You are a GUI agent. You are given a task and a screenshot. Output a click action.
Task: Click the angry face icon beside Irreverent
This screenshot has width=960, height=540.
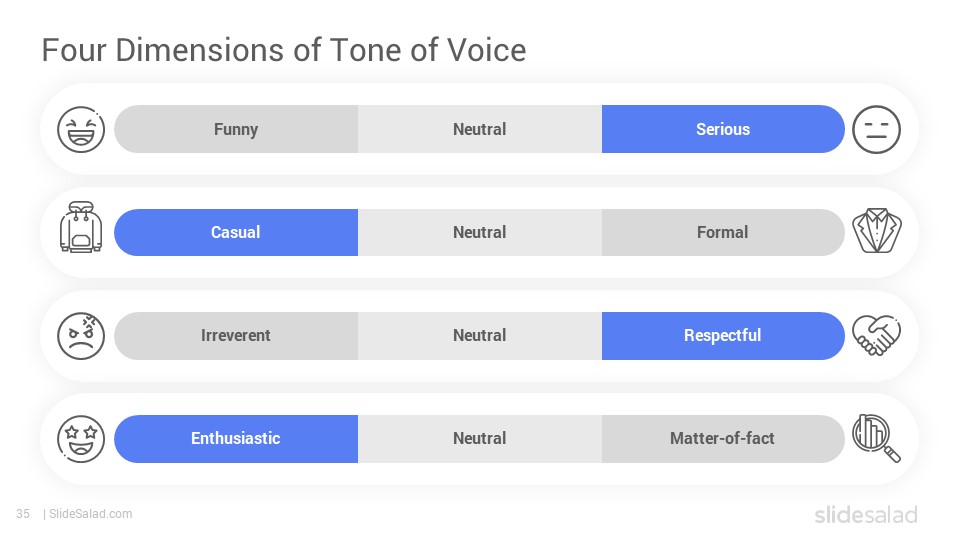(81, 336)
